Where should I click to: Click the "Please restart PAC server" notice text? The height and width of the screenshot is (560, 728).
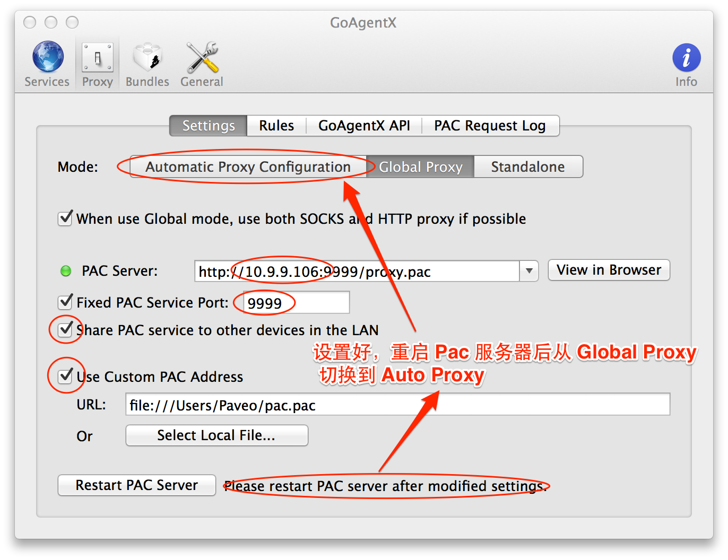386,486
